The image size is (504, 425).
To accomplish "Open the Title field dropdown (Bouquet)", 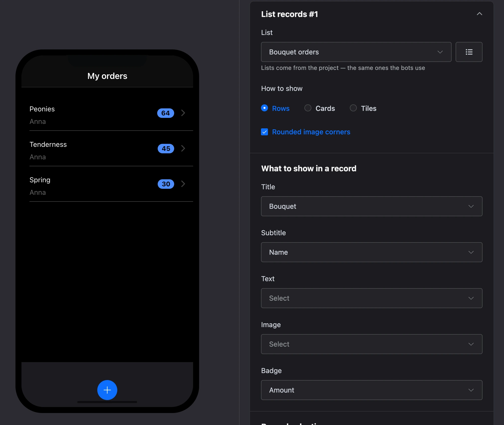I will coord(372,206).
